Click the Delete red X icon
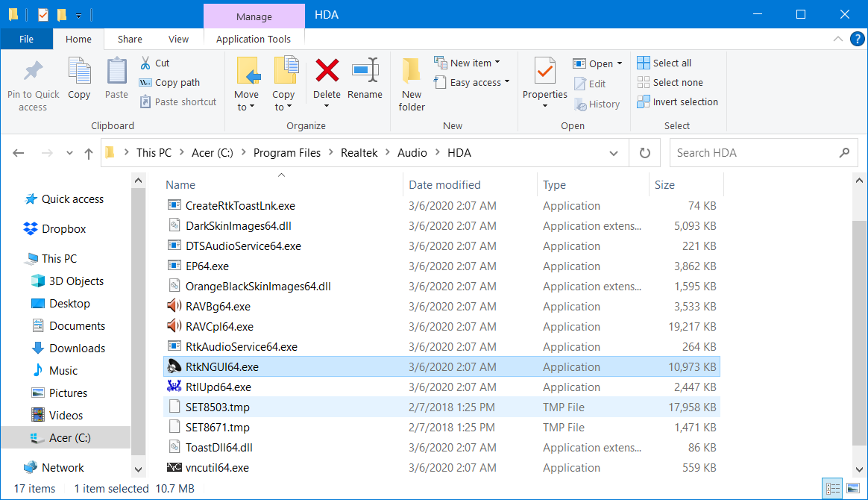Image resolution: width=868 pixels, height=500 pixels. point(327,71)
